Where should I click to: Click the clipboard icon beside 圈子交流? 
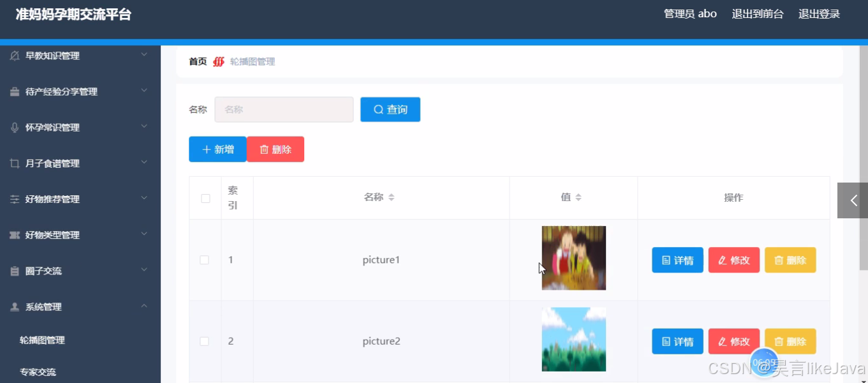pos(15,271)
